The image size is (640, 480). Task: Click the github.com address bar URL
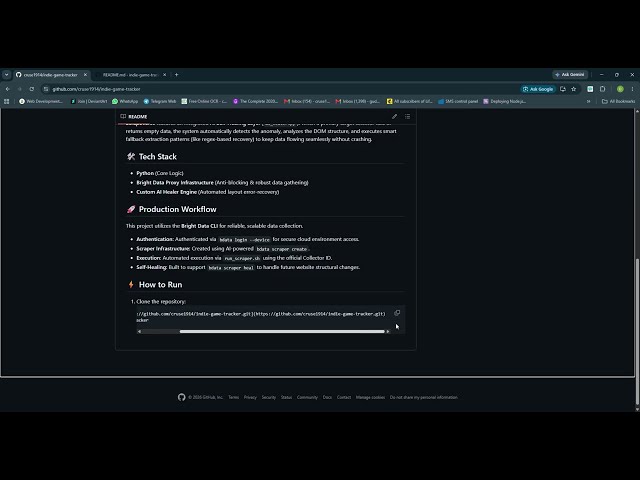pyautogui.click(x=96, y=89)
